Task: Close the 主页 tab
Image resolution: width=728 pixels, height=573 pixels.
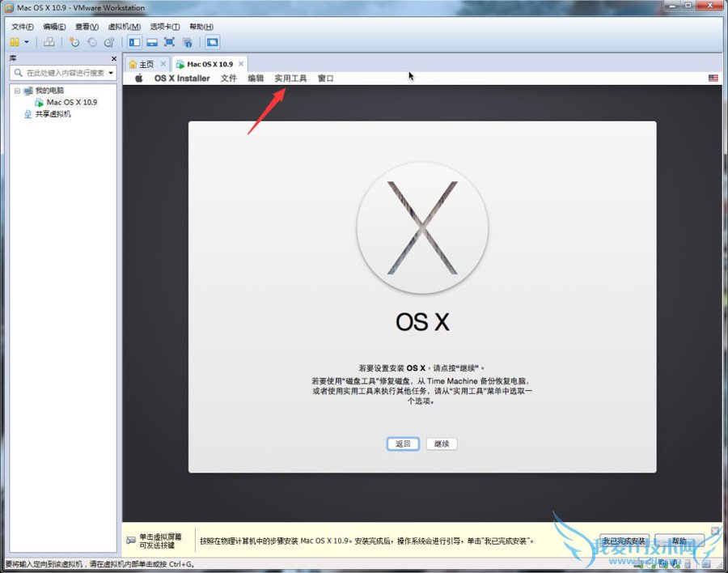Action: point(163,64)
